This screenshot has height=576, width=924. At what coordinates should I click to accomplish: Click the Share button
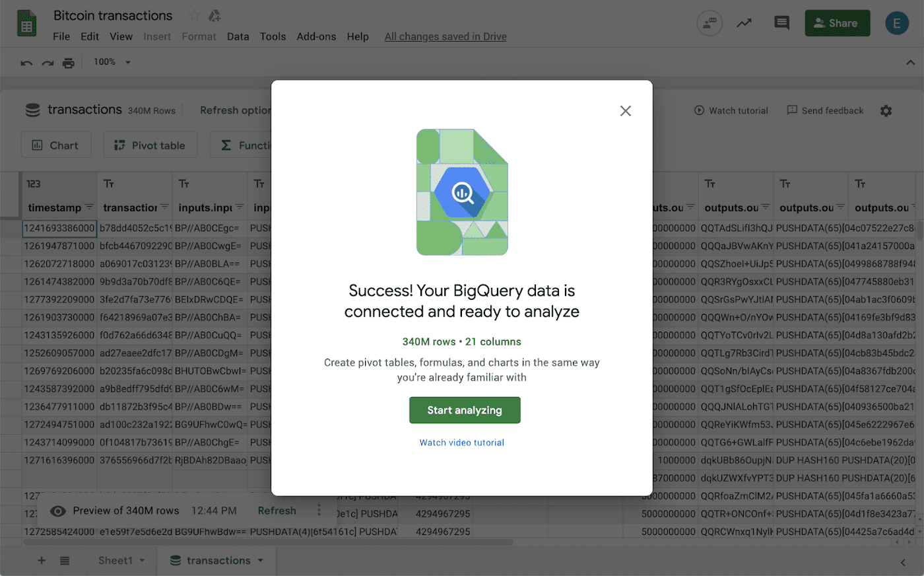[837, 23]
